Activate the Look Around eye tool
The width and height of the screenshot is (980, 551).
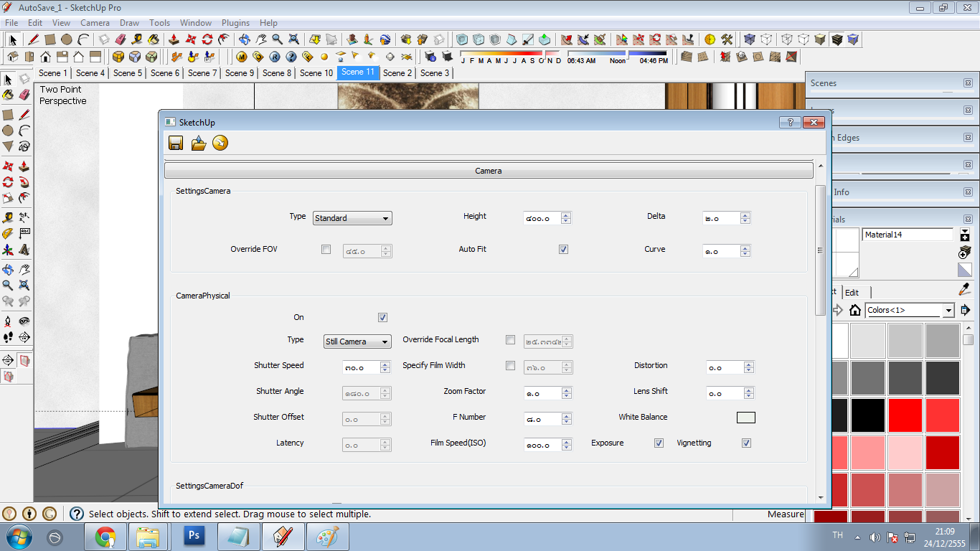[x=24, y=321]
